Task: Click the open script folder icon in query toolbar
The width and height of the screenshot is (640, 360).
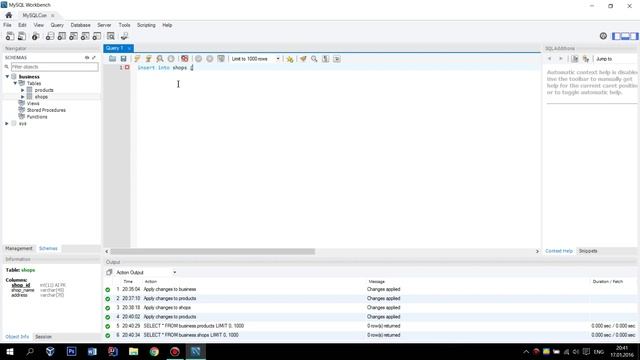Action: [112, 59]
